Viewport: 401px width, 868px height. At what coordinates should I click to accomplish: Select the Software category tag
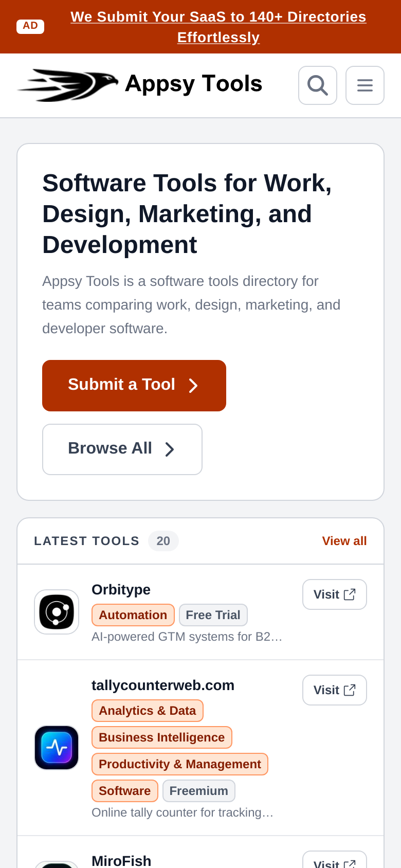125,791
